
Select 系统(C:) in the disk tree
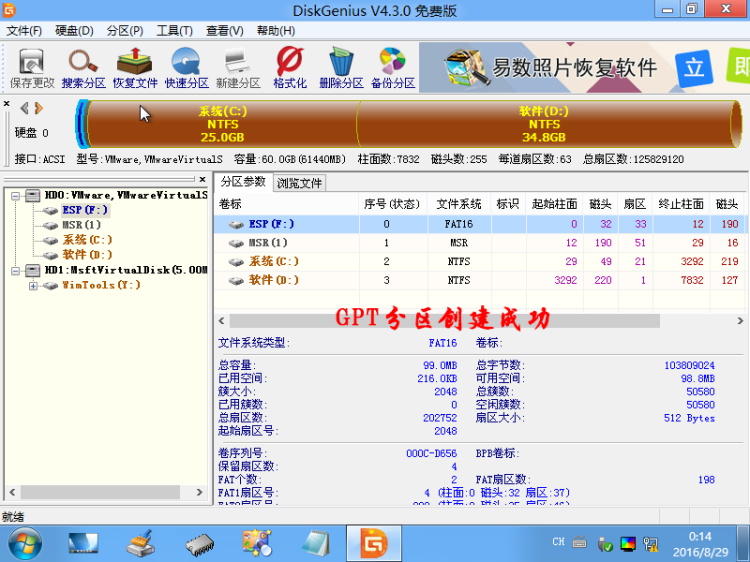87,240
